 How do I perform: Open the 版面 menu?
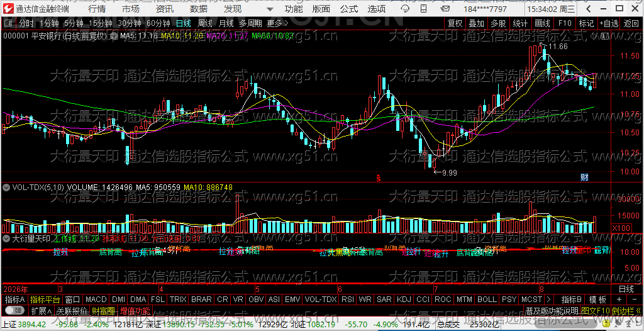tap(321, 9)
